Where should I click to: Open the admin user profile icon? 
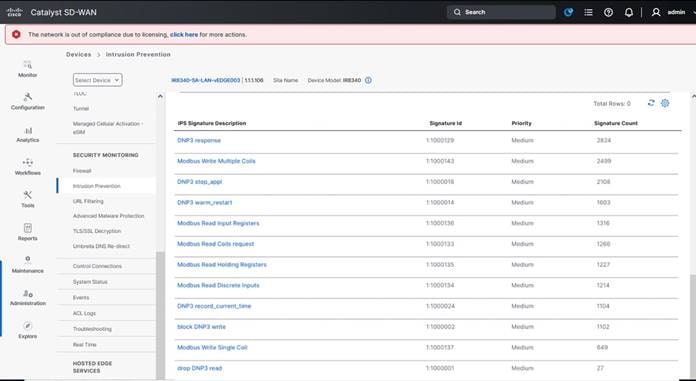tap(656, 12)
